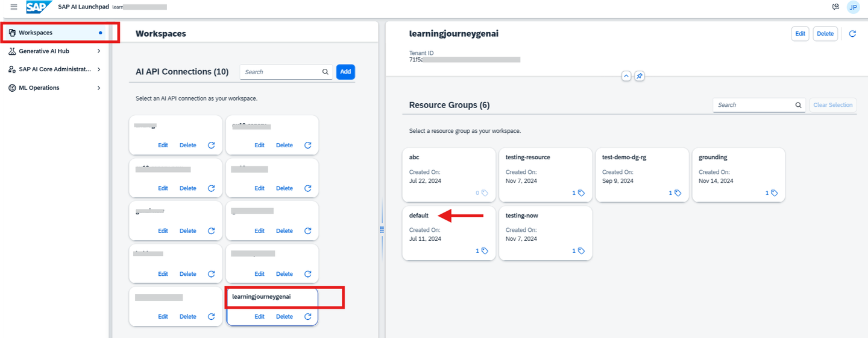Select the grounding resource group
This screenshot has height=338, width=868.
738,175
